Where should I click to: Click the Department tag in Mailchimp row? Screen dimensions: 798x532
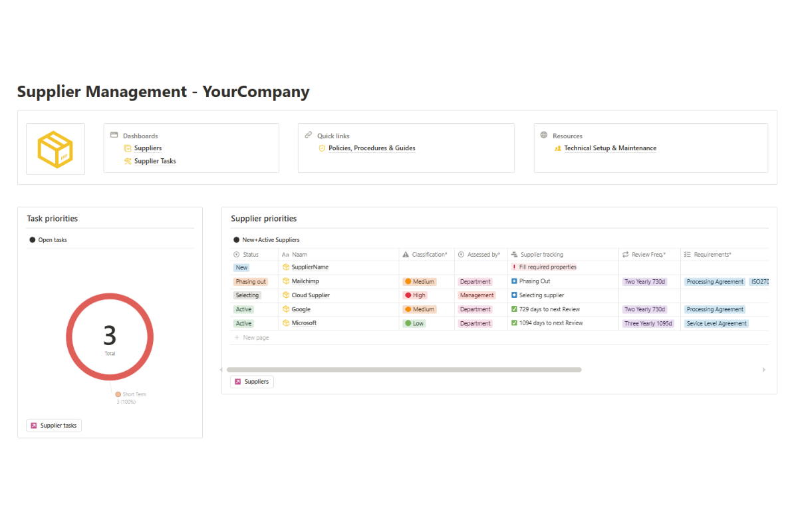tap(475, 282)
